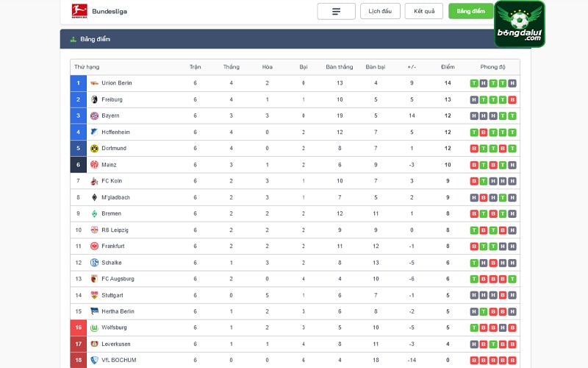Click VfL BOCHUM's first form badge B

[x=474, y=361]
